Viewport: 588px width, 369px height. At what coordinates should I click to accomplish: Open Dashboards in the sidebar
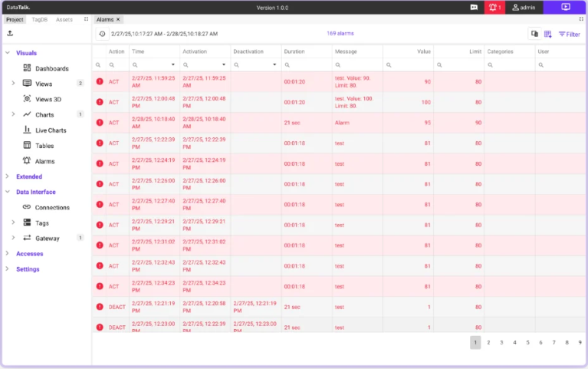click(x=52, y=68)
